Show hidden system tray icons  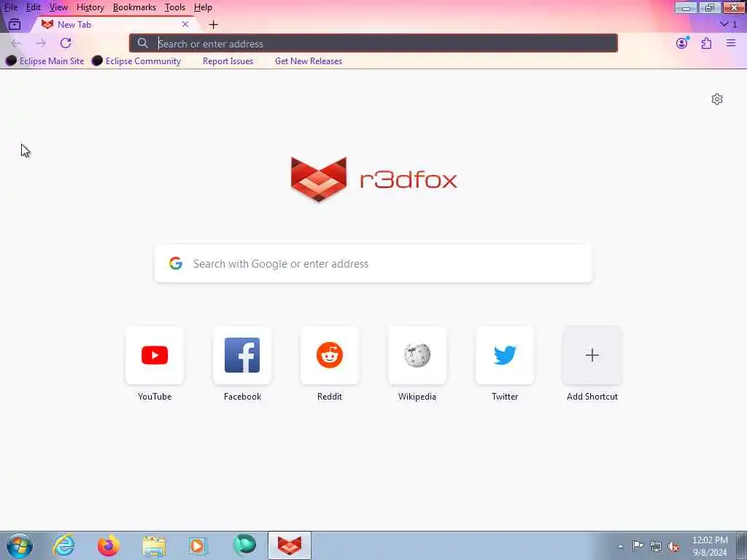[620, 546]
